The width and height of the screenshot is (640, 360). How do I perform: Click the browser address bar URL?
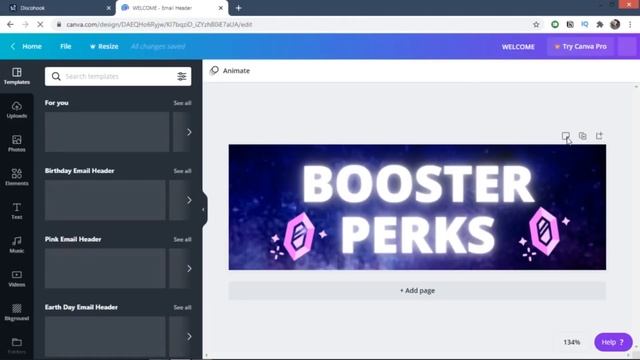(159, 24)
